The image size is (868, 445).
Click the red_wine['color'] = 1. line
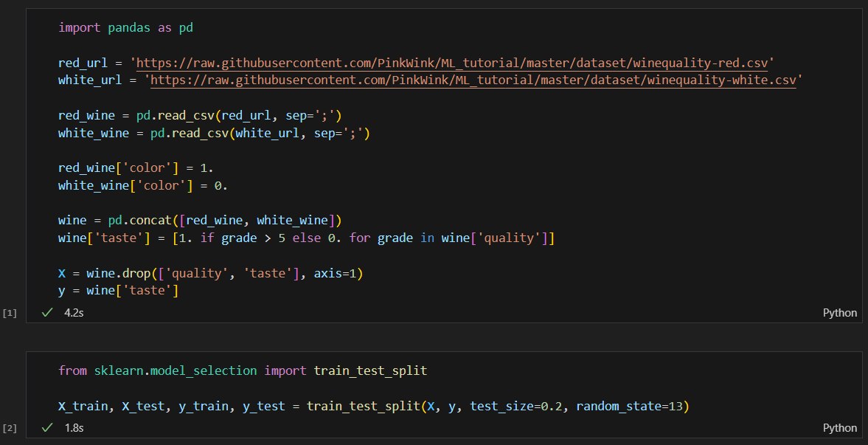click(136, 168)
